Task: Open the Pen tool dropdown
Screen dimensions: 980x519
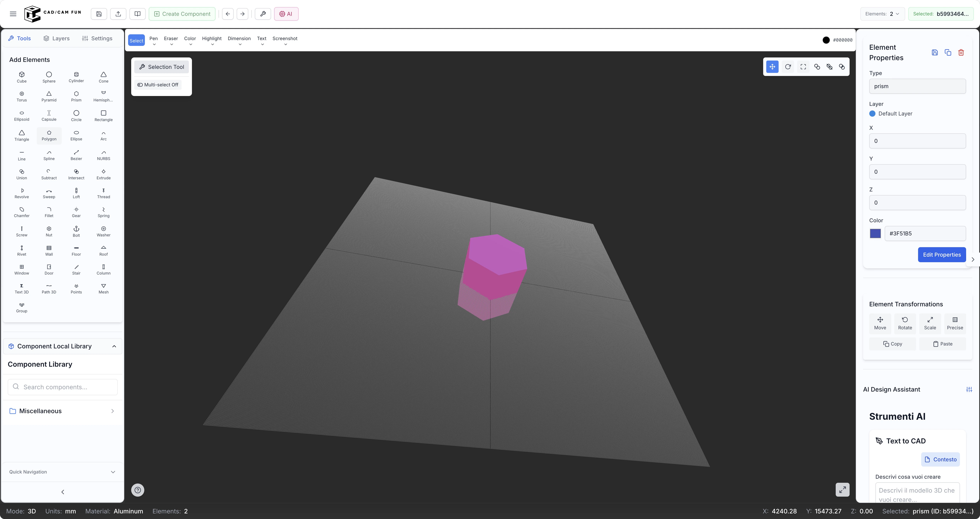Action: 154,41
